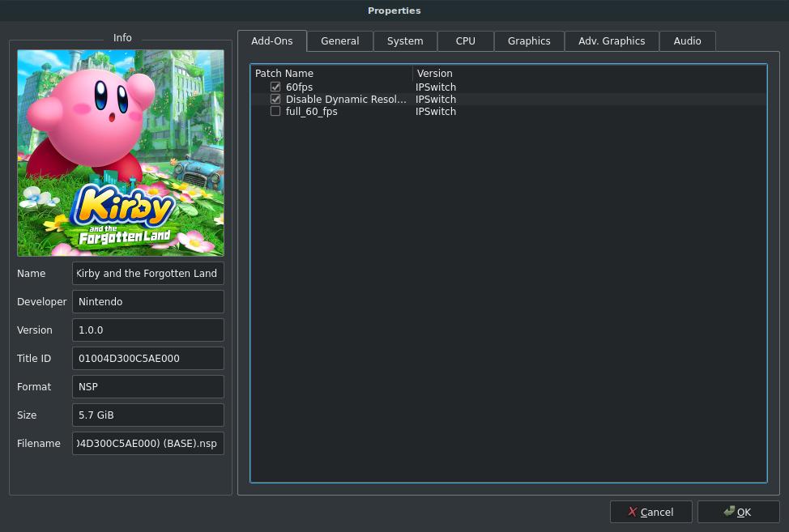789x532 pixels.
Task: Switch to the General tab
Action: (x=340, y=41)
